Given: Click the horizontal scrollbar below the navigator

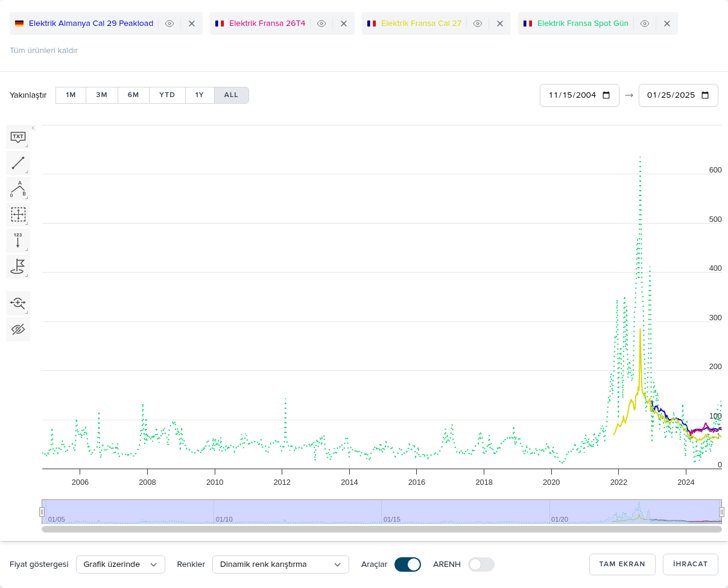Looking at the screenshot, I should [x=382, y=530].
